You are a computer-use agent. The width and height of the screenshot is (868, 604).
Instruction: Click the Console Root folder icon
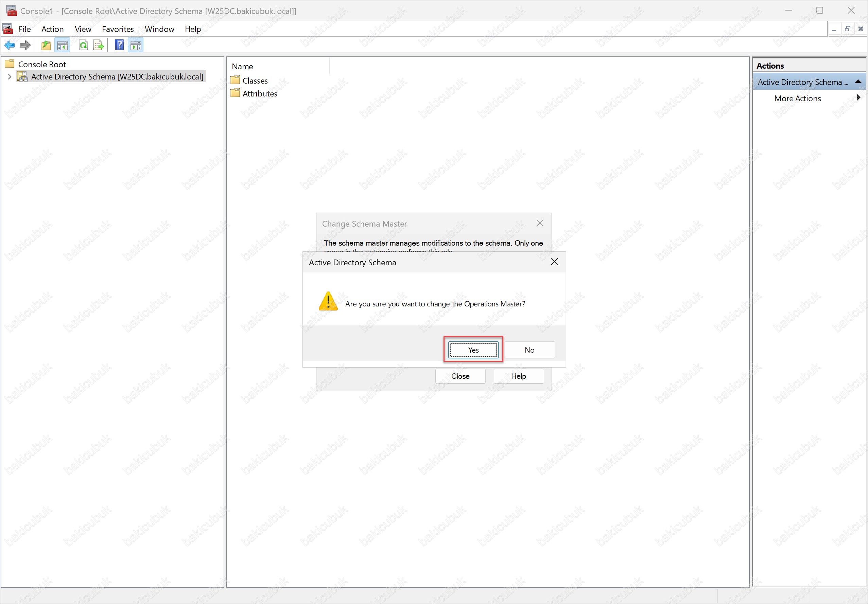point(10,64)
